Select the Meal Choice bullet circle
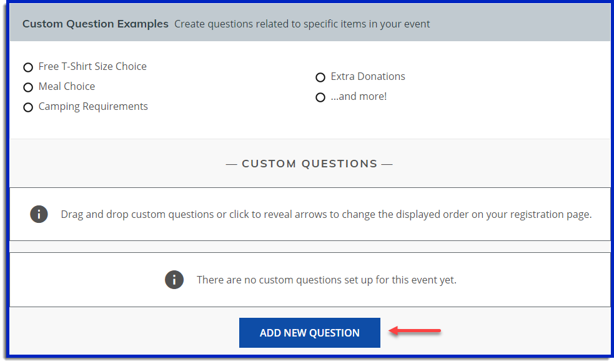Screen dimensions: 614x364 [x=28, y=87]
